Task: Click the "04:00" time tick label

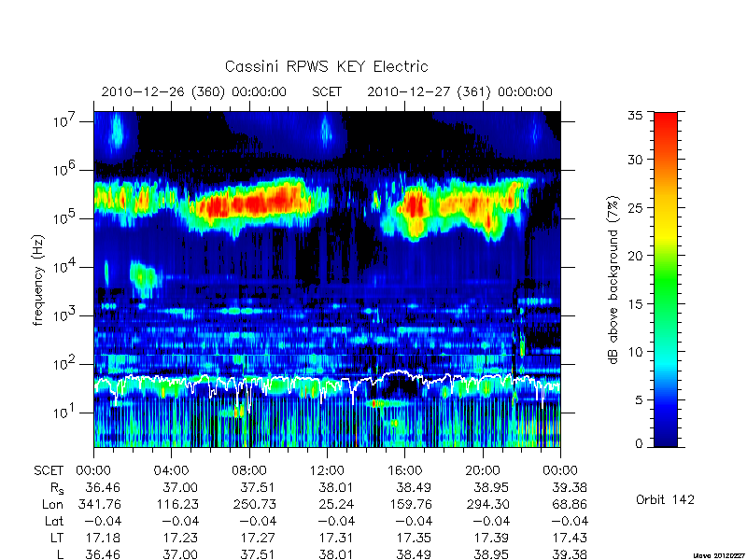Action: (172, 470)
